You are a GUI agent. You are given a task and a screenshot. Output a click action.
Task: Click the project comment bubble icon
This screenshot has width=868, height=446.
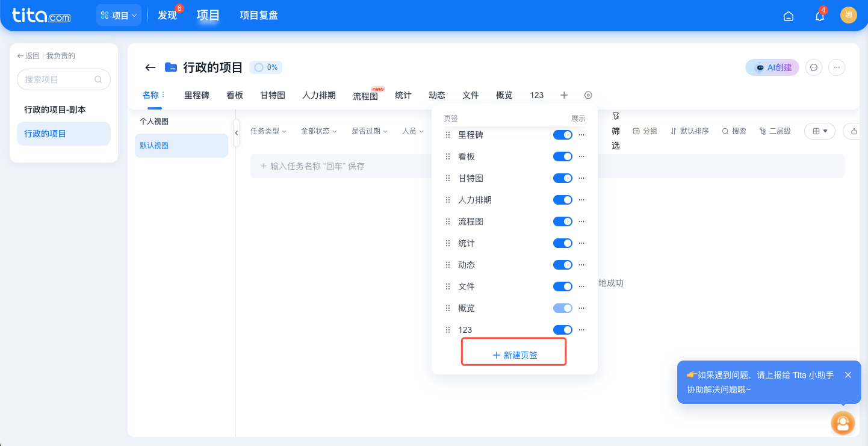tap(814, 67)
